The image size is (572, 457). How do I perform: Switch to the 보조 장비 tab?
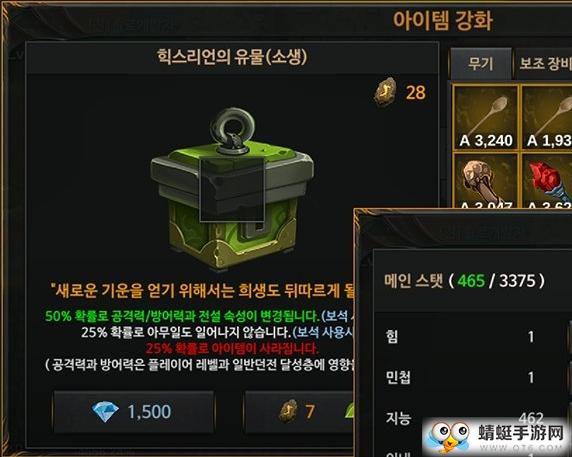[x=544, y=64]
